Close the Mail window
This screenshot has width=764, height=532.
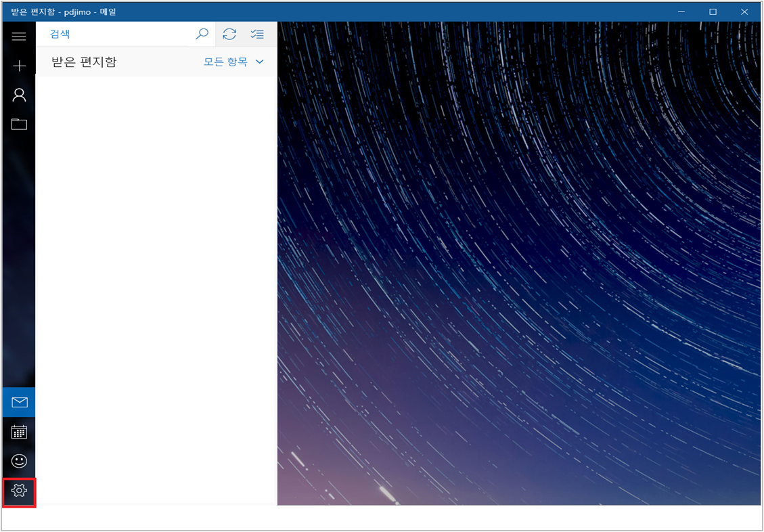[x=744, y=12]
